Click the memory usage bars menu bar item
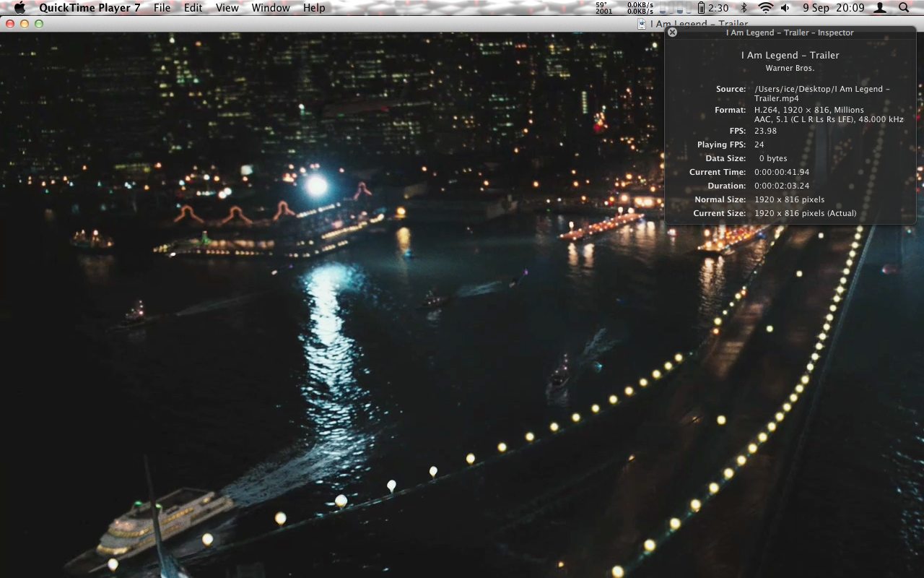Viewport: 924px width, 578px height. (x=676, y=8)
